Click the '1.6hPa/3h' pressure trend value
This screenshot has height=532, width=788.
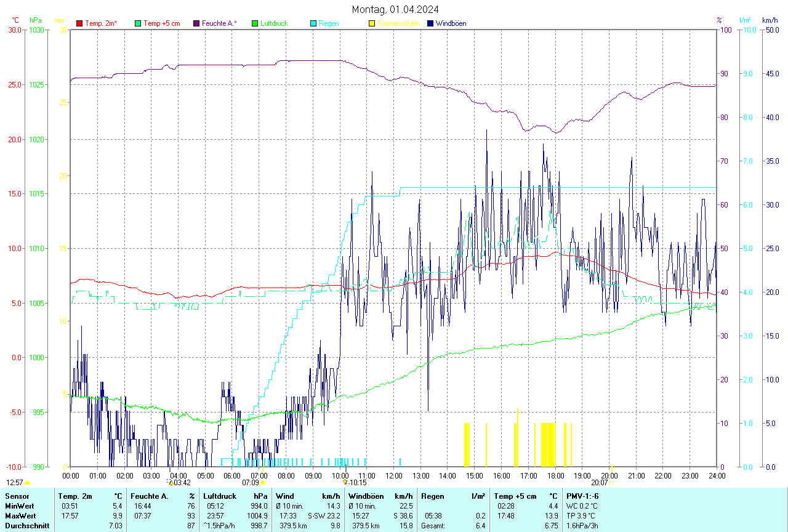[582, 526]
